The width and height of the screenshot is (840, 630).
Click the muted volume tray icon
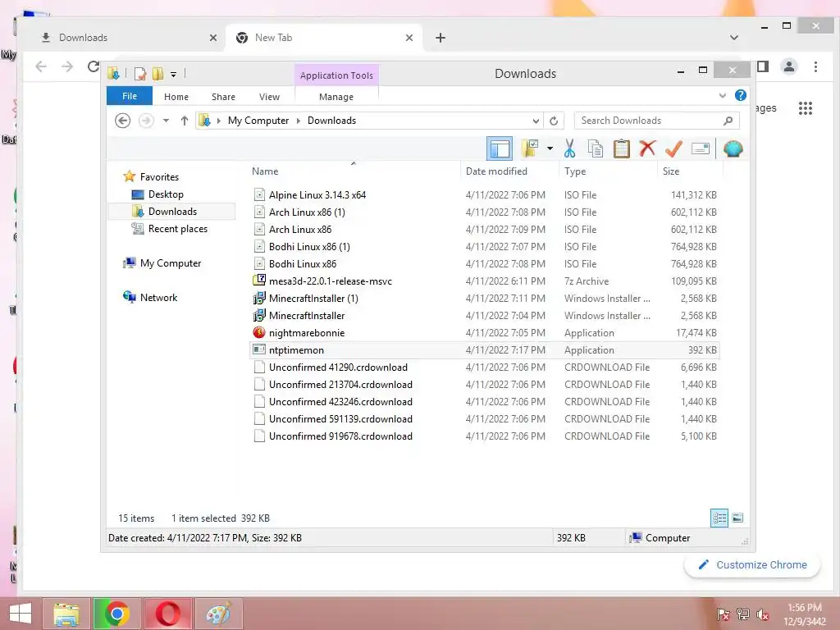click(763, 614)
